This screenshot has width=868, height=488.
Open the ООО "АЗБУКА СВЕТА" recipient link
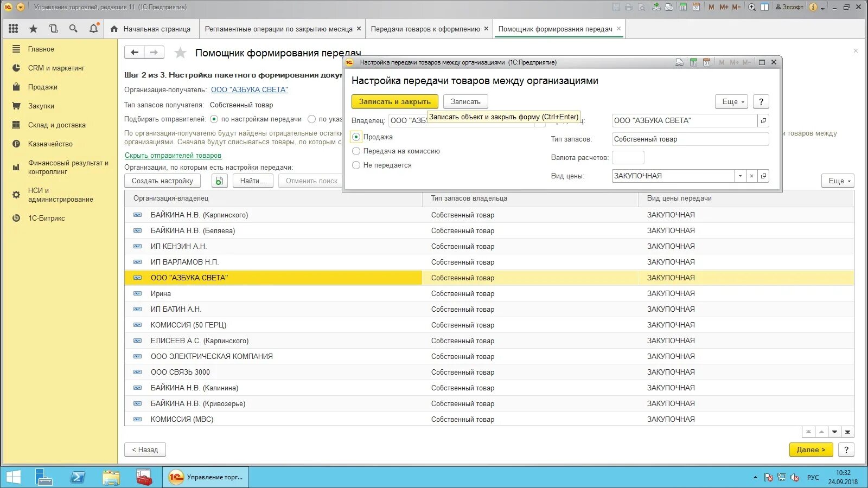[250, 89]
